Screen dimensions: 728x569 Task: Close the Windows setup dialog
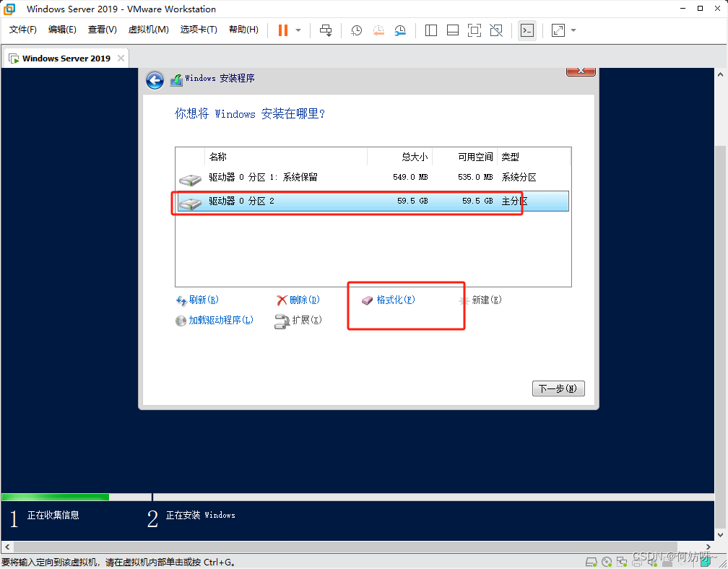click(581, 71)
